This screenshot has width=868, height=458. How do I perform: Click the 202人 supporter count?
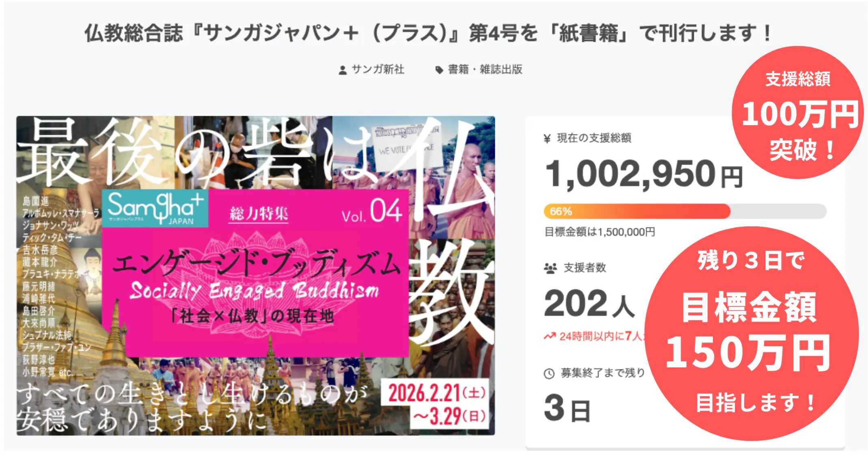click(x=589, y=303)
